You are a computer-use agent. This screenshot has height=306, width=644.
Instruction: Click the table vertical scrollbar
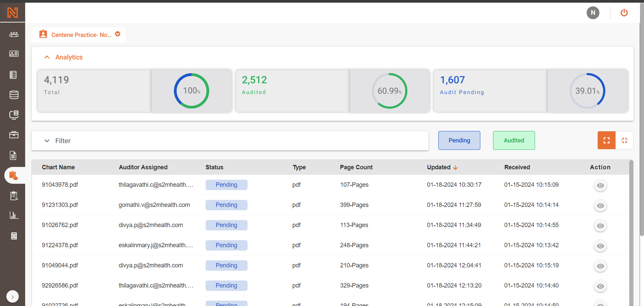[x=631, y=233]
